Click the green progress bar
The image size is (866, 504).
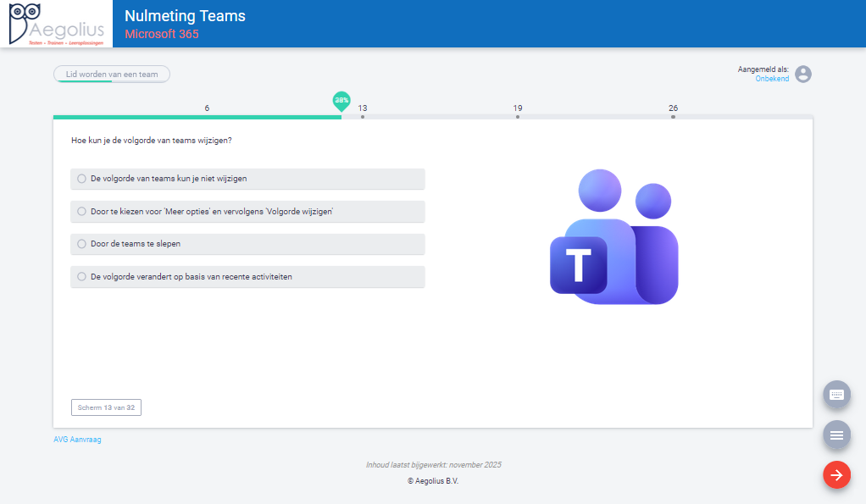click(195, 117)
